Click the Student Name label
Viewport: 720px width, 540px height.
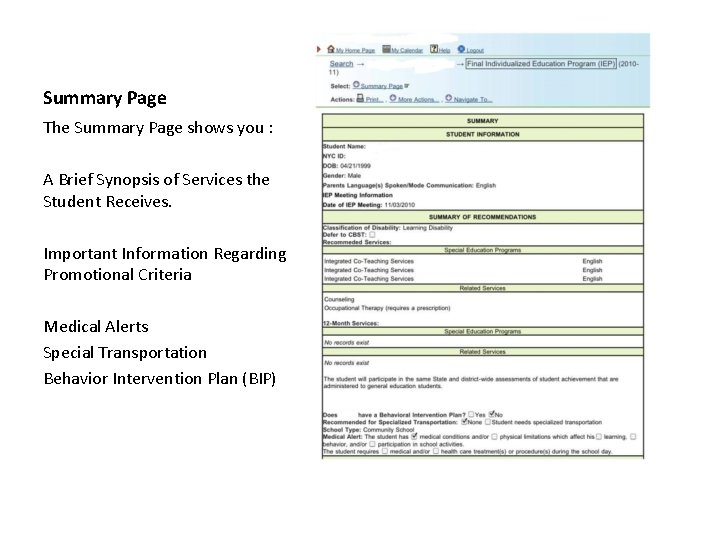(344, 146)
